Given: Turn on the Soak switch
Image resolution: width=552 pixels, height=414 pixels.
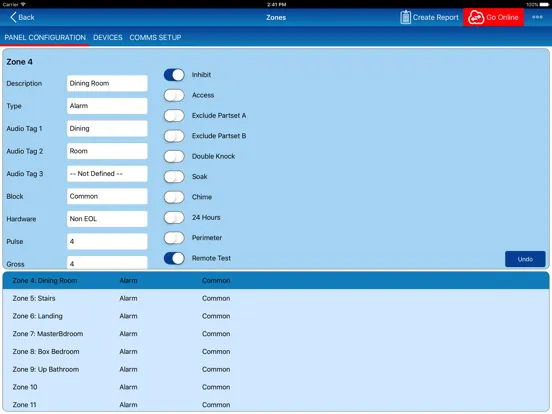Looking at the screenshot, I should (x=174, y=177).
